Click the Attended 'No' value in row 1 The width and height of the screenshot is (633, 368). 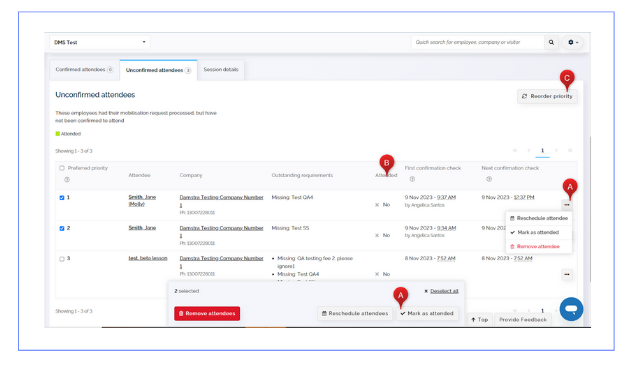[x=386, y=205]
